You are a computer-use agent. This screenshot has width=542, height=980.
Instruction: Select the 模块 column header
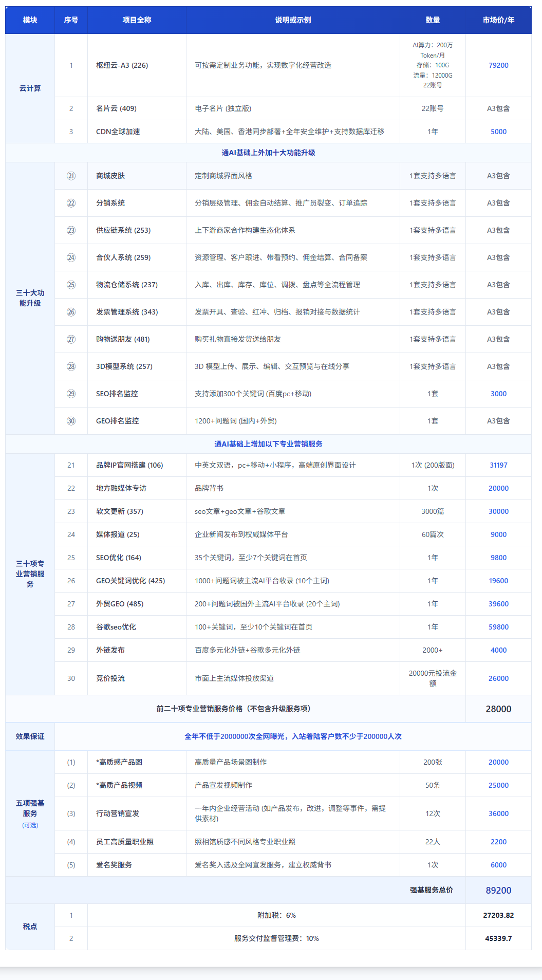pyautogui.click(x=30, y=20)
